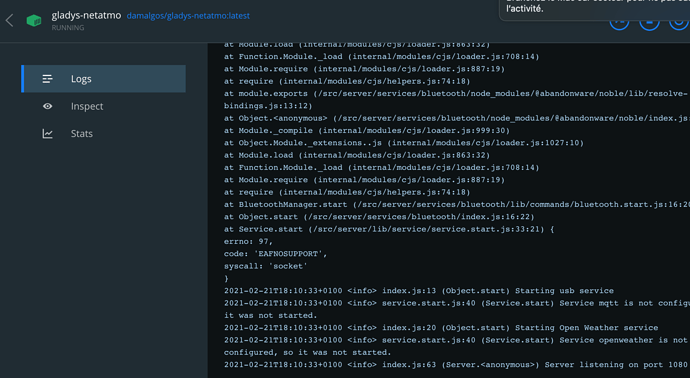Select log line "at module.exports (/src/server/services/bluetooth"
690x378 pixels.
[455, 94]
